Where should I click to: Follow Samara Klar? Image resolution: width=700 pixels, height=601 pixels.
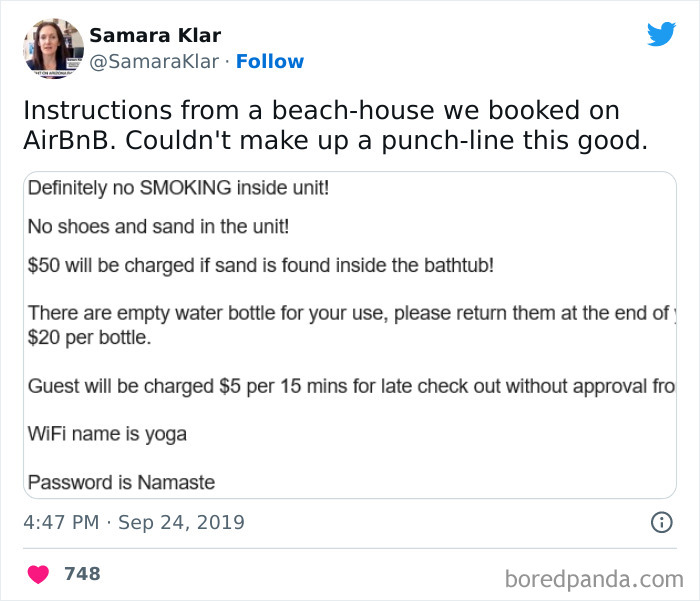(269, 61)
